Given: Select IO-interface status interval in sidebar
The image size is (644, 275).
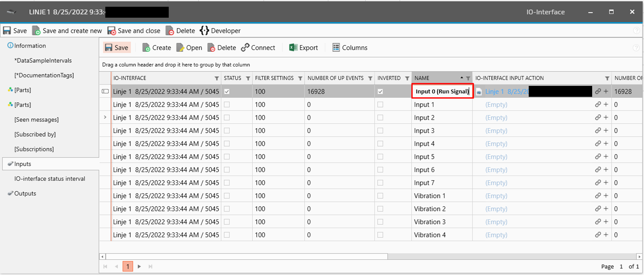Looking at the screenshot, I should [50, 179].
